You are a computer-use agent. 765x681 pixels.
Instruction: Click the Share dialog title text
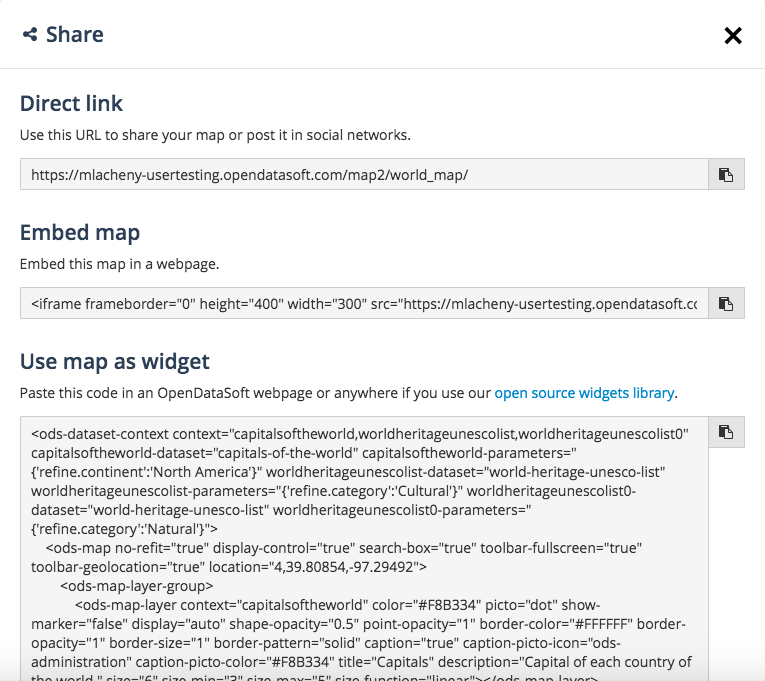click(x=75, y=35)
